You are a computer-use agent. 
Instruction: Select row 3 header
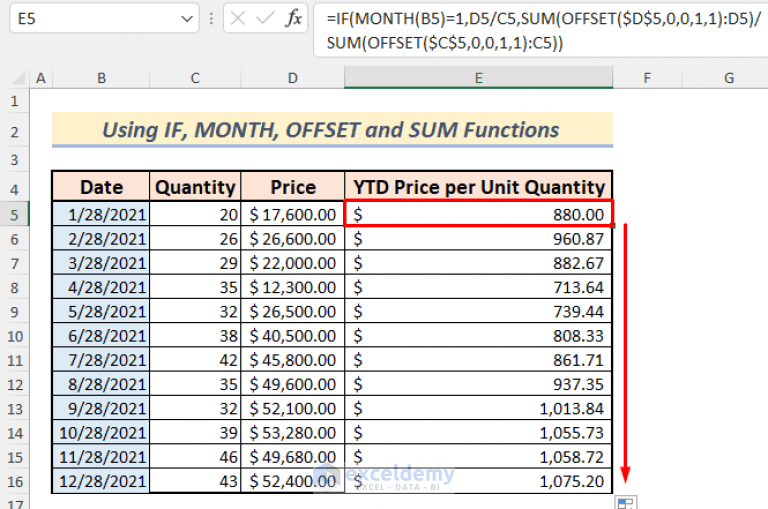(15, 160)
